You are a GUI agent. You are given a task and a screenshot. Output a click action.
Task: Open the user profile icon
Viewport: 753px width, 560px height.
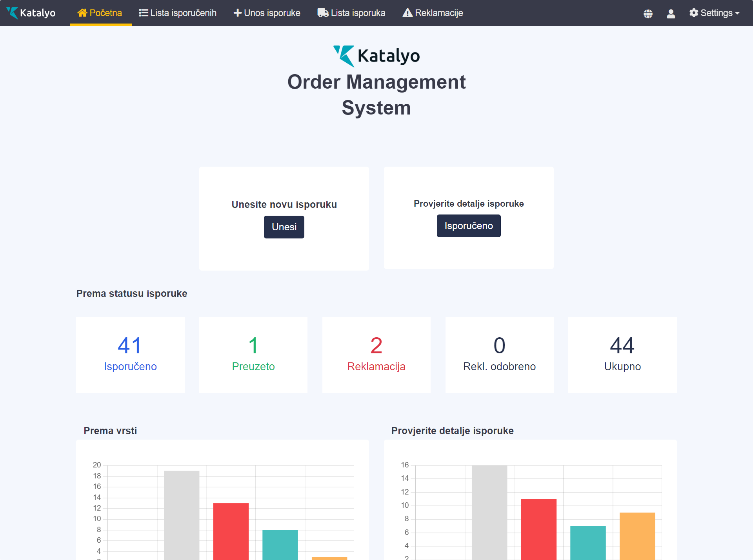click(x=671, y=14)
